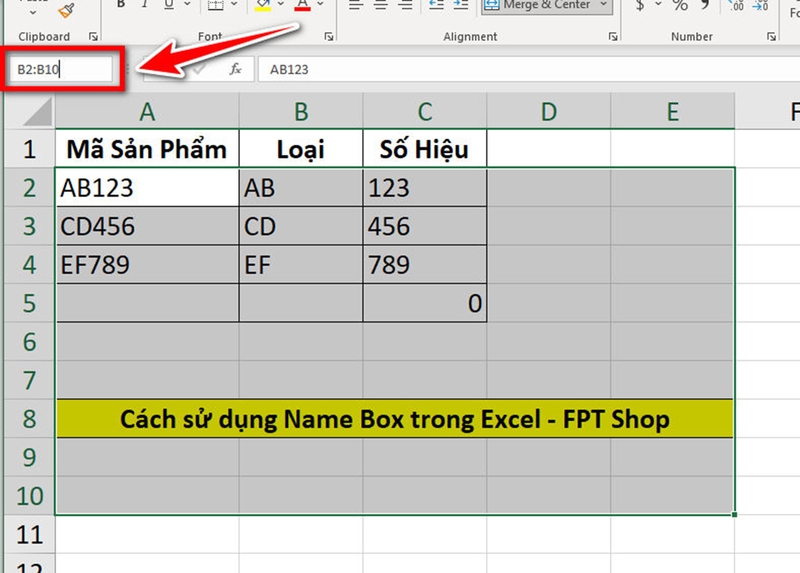Select column A header

147,111
